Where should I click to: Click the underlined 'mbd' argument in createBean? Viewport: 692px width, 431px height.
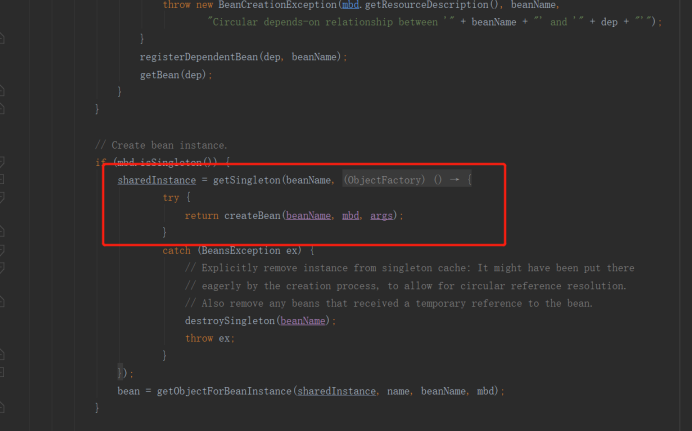pos(350,215)
